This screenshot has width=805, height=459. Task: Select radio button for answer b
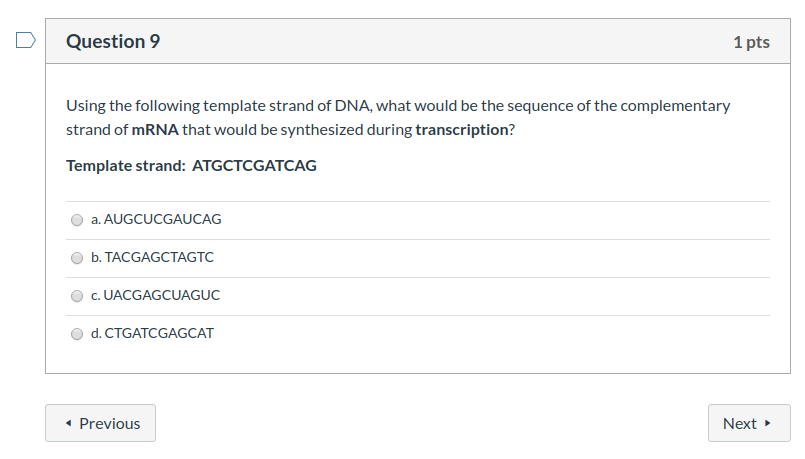coord(77,258)
